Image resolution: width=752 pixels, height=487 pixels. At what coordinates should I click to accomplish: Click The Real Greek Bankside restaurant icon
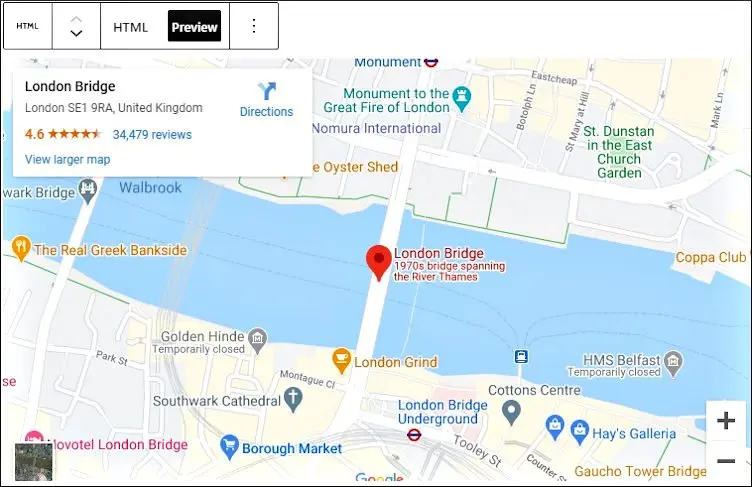[x=20, y=248]
